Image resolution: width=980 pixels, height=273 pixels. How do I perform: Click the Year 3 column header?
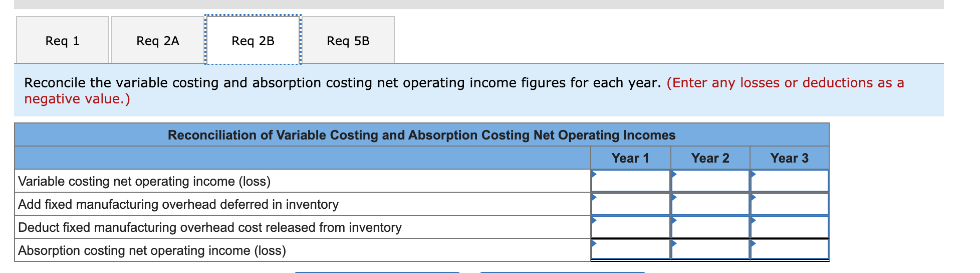(x=790, y=158)
